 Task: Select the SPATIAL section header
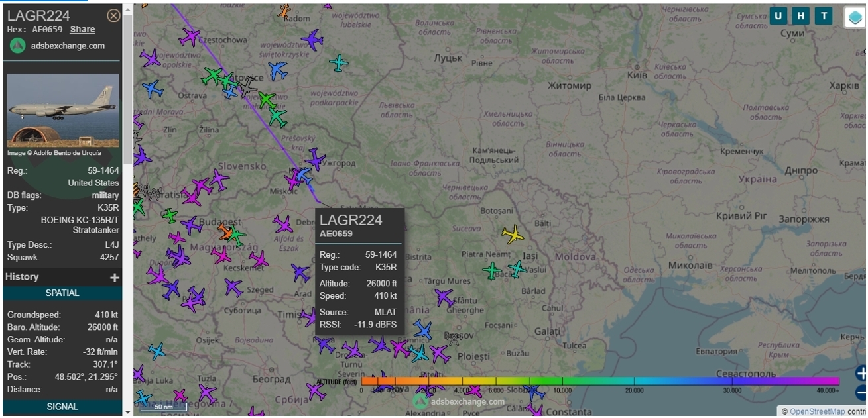[62, 293]
